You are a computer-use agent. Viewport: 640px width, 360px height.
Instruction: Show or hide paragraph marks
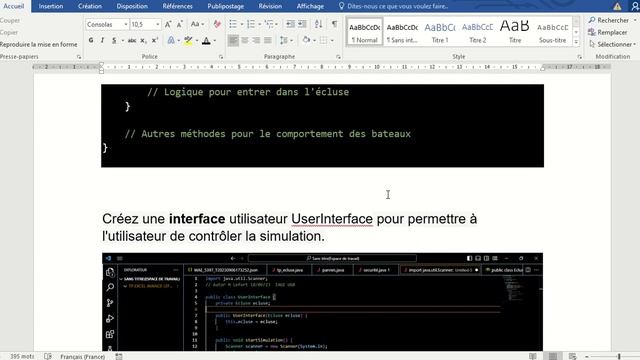pos(334,24)
